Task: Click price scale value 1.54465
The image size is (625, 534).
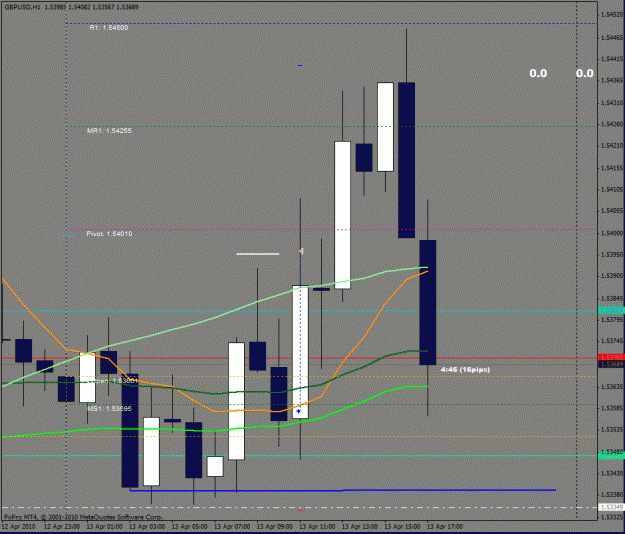Action: [x=612, y=37]
